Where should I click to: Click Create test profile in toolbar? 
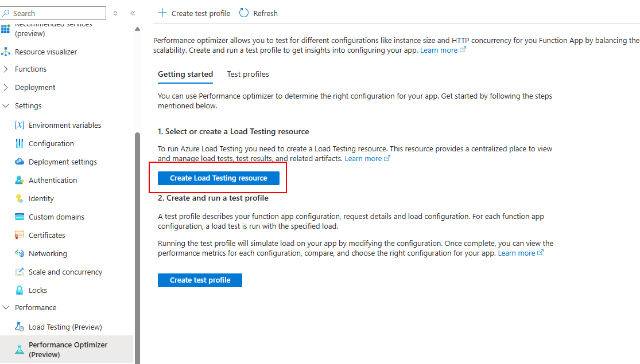(194, 13)
